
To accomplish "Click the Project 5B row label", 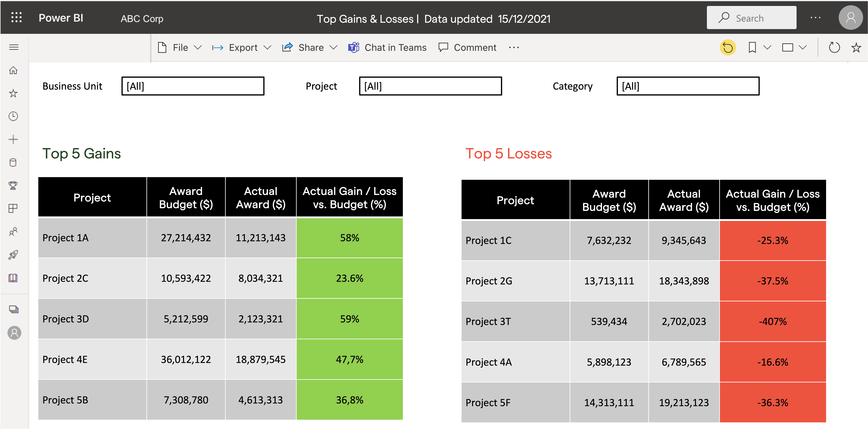I will coord(65,400).
